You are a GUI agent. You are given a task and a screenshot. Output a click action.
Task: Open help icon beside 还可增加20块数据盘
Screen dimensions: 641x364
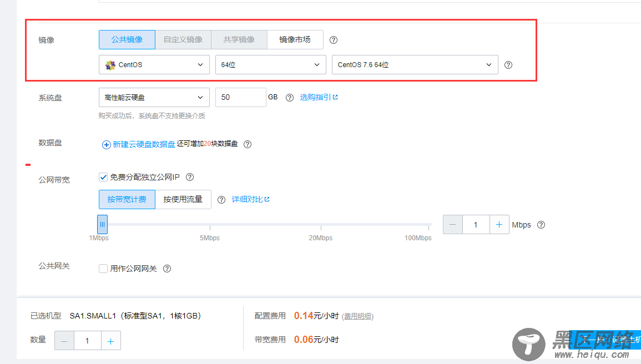[248, 144]
